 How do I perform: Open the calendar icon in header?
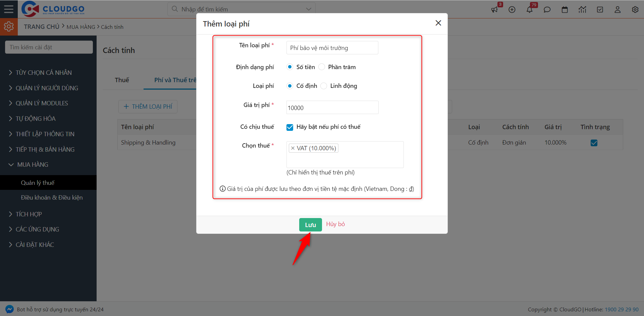pos(565,9)
